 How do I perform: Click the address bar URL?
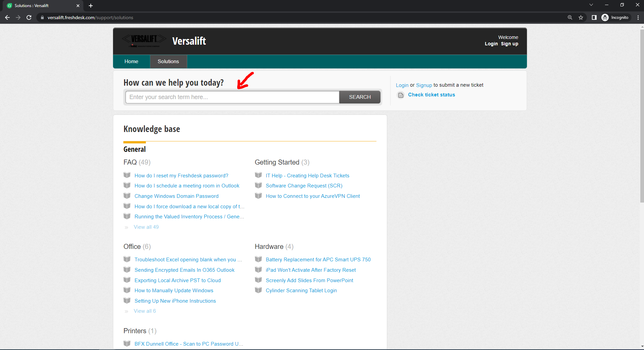click(90, 17)
